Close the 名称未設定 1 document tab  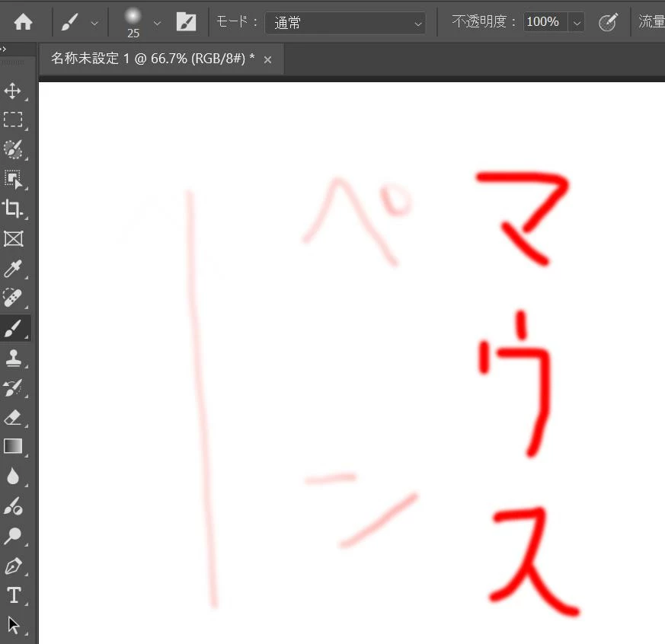tap(267, 59)
